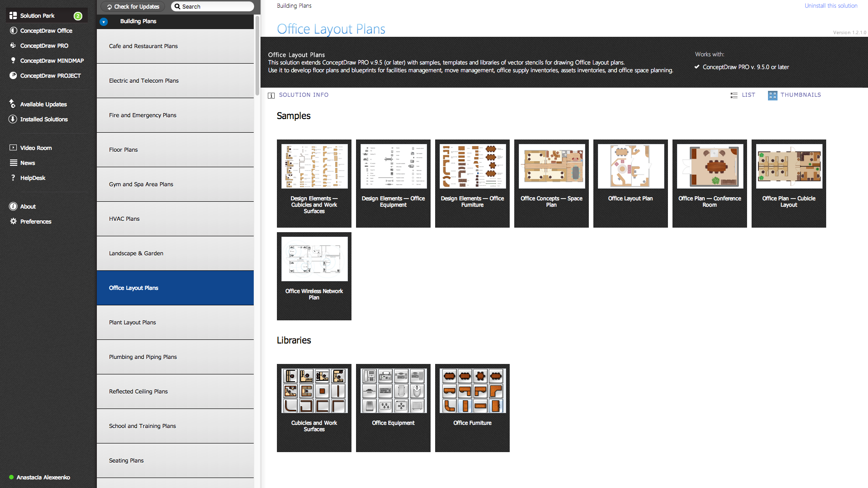Select Gym and Spa Area Plans

pos(175,184)
